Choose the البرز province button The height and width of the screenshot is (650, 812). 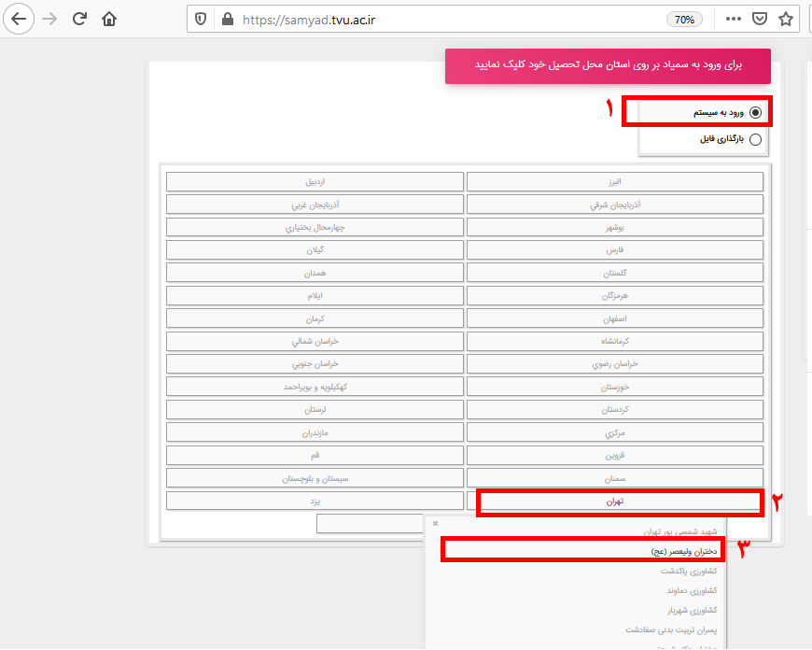(615, 182)
